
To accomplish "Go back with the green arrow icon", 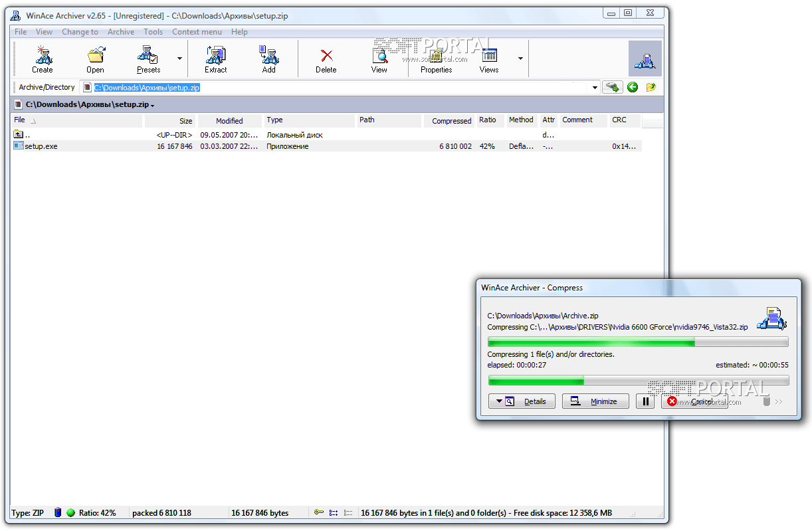I will coord(633,87).
